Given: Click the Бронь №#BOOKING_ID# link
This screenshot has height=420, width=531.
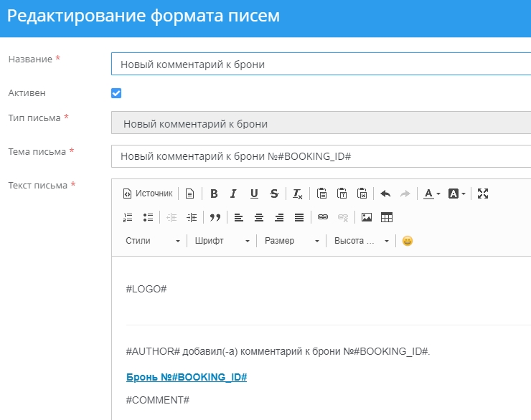Looking at the screenshot, I should [187, 377].
